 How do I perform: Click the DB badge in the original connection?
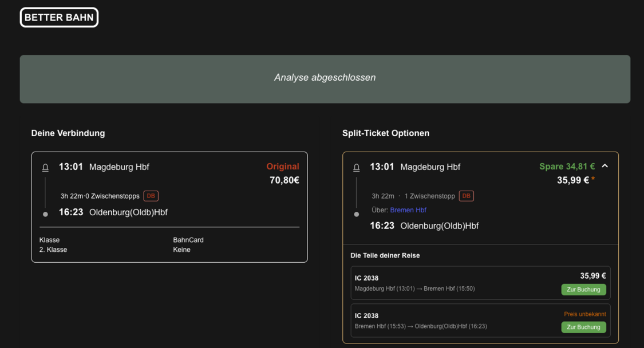point(151,196)
